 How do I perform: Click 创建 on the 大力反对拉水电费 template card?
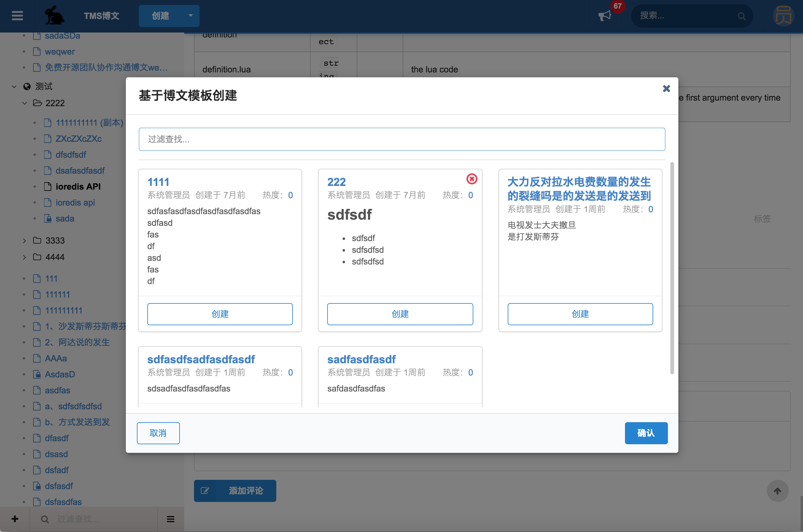[x=580, y=314]
